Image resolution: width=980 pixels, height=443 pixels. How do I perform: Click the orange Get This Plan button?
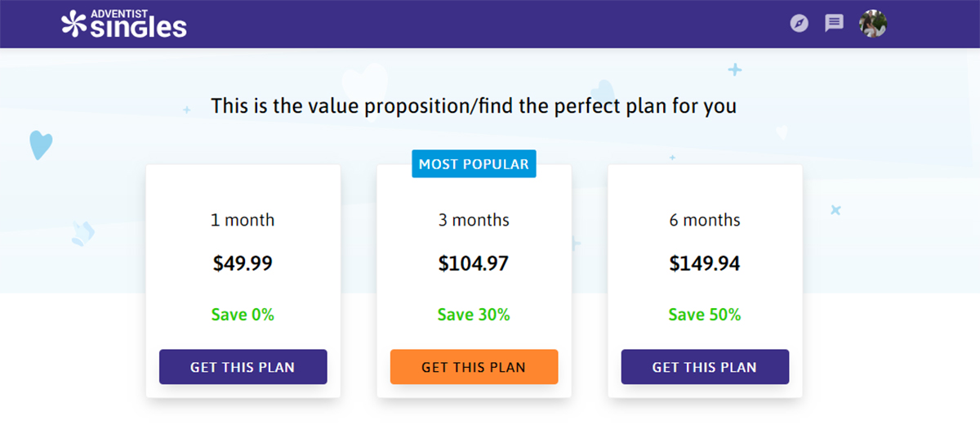click(x=474, y=367)
